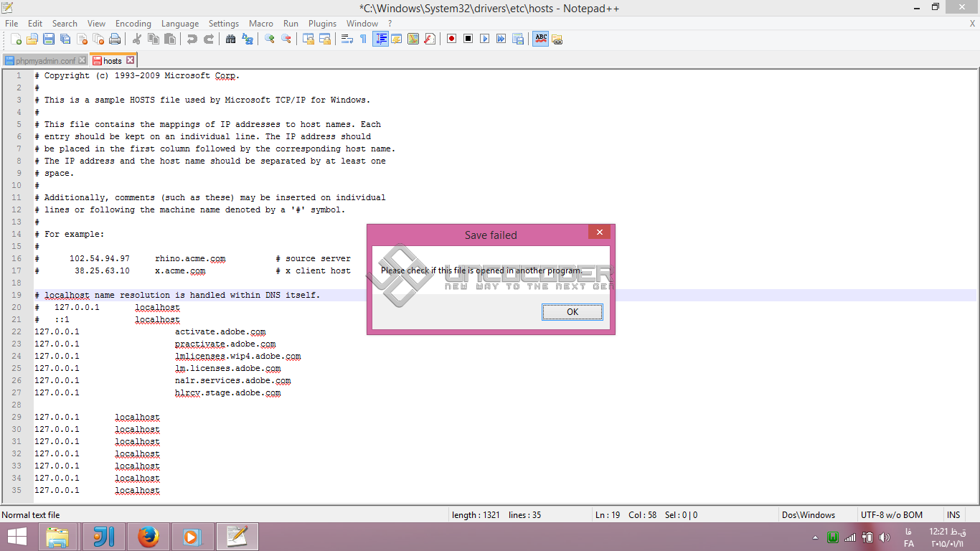Close the Save failed dialog with X

(599, 232)
